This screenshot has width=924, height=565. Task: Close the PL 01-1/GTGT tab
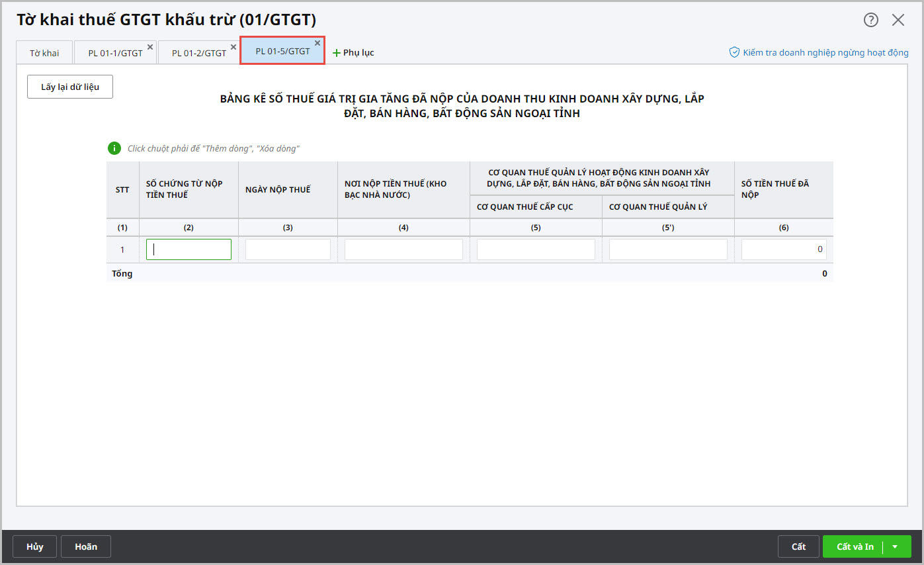coord(150,47)
